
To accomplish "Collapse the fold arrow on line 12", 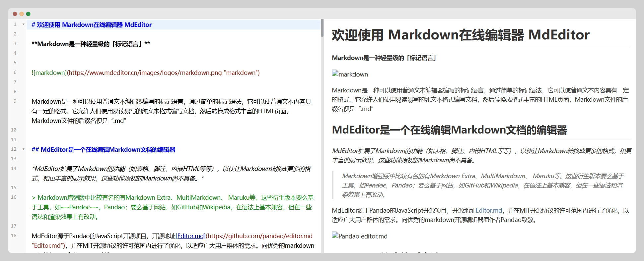I will tap(23, 149).
